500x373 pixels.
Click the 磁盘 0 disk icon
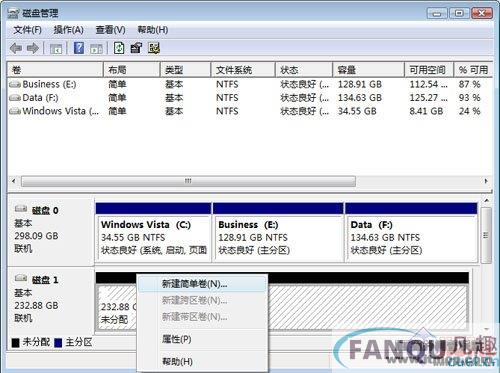tap(21, 209)
